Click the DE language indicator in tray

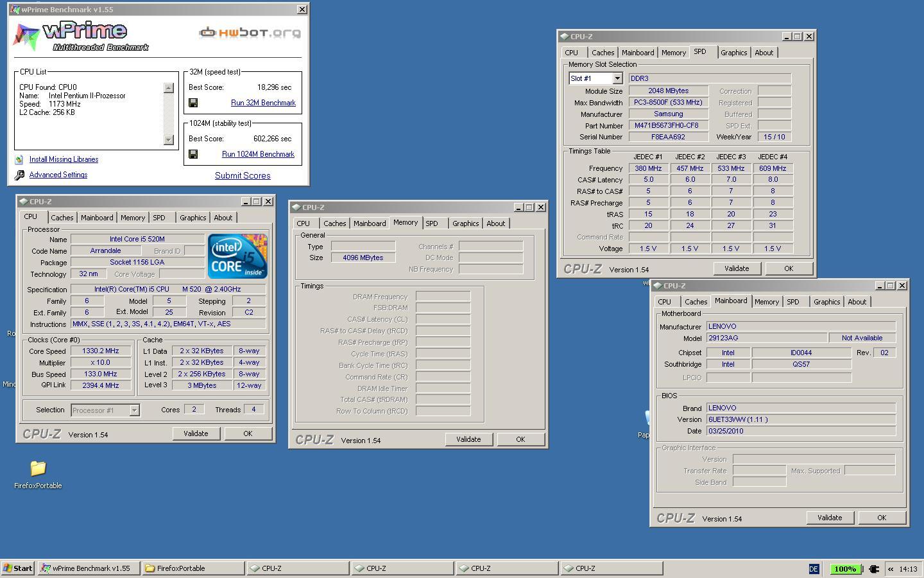814,568
